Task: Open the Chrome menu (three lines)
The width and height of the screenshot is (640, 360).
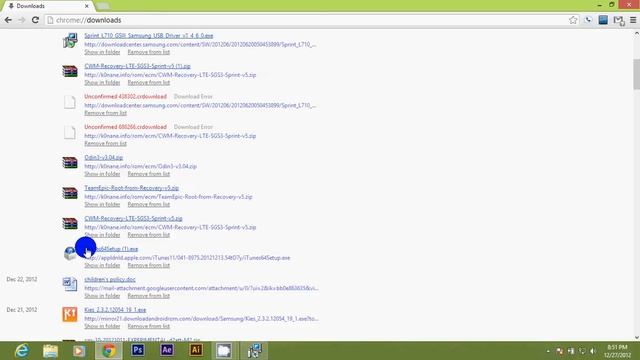Action: (x=633, y=20)
